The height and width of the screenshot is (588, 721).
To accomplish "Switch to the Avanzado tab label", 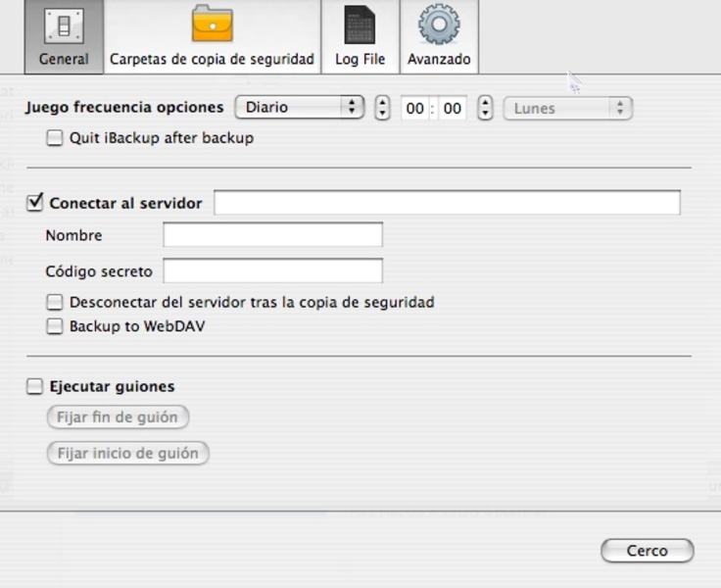I will point(439,60).
